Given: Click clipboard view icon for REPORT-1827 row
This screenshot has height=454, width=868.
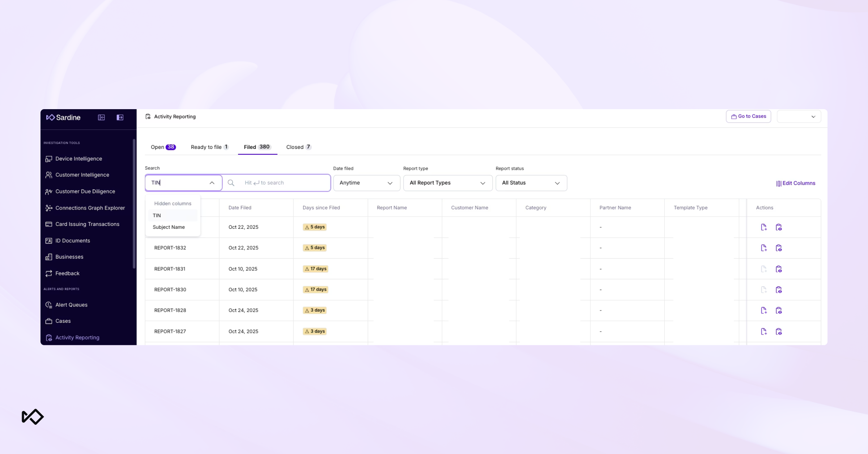Looking at the screenshot, I should tap(779, 331).
